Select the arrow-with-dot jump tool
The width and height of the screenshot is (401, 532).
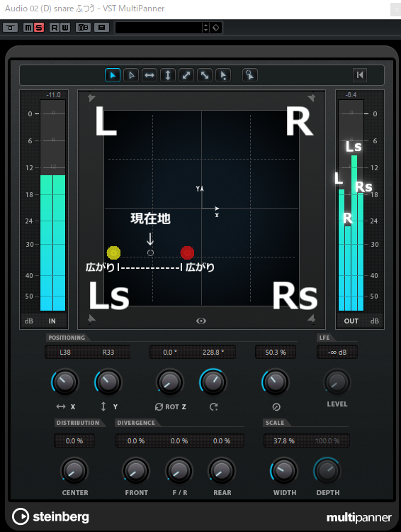click(x=223, y=75)
